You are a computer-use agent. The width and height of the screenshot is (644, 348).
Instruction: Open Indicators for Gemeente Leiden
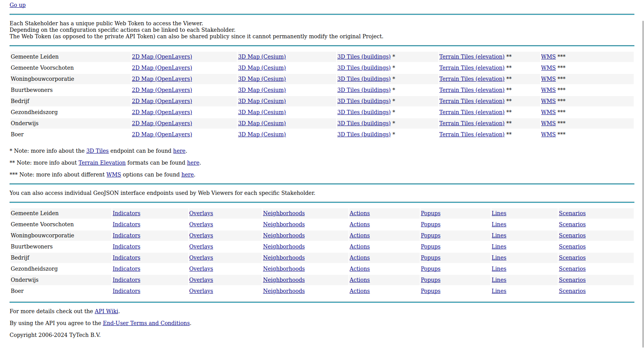[x=127, y=213]
